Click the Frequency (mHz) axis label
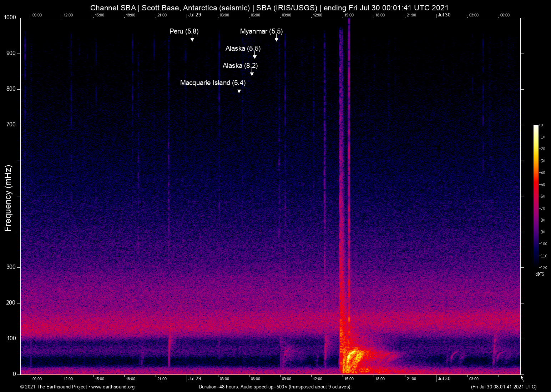 8,198
